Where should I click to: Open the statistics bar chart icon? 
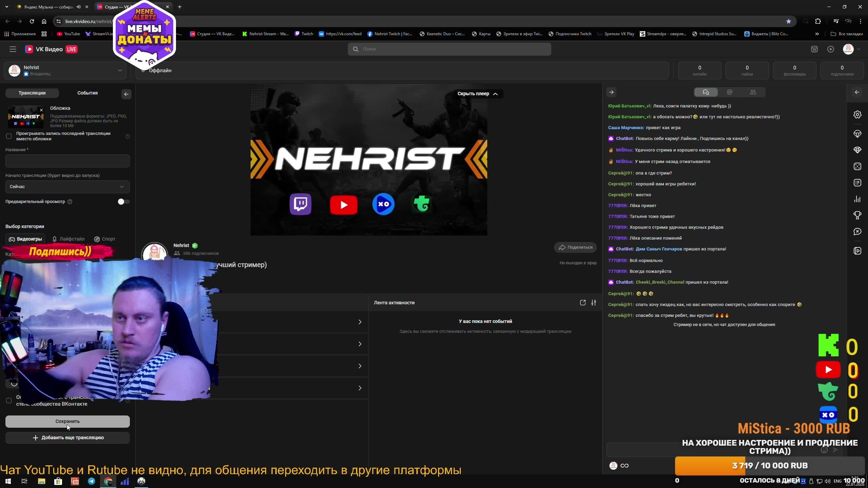coord(857,199)
